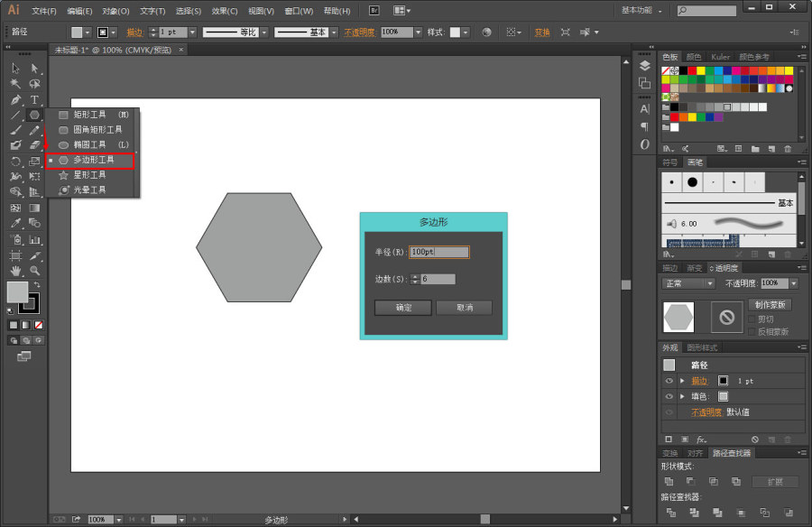The width and height of the screenshot is (812, 527).
Task: Click the toolbox Fill color box
Action: tap(17, 292)
